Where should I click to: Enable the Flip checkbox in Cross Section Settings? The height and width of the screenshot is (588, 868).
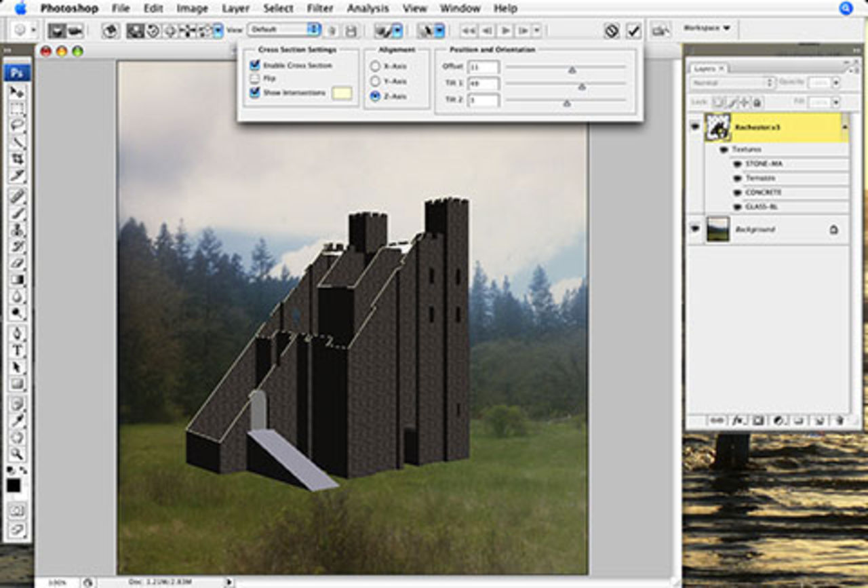254,77
